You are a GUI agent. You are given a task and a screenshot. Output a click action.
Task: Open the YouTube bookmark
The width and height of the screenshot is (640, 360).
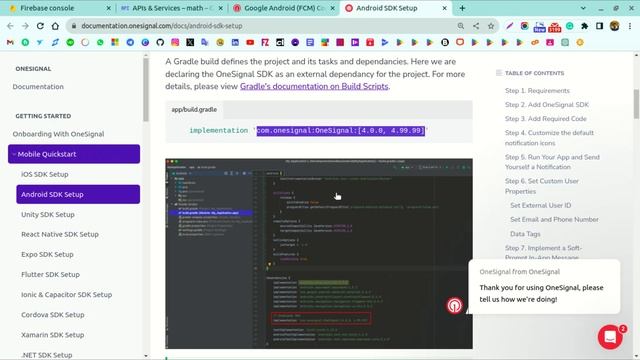(250, 42)
